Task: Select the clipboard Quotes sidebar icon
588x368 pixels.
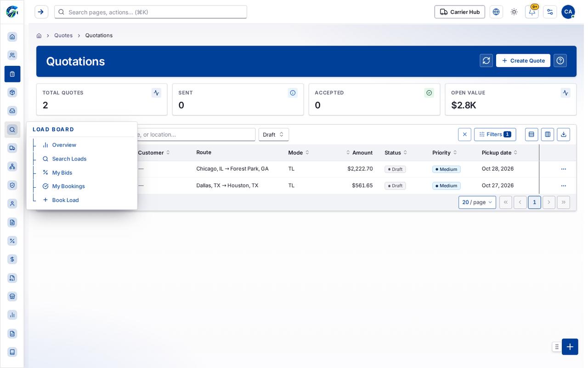Action: coord(12,74)
